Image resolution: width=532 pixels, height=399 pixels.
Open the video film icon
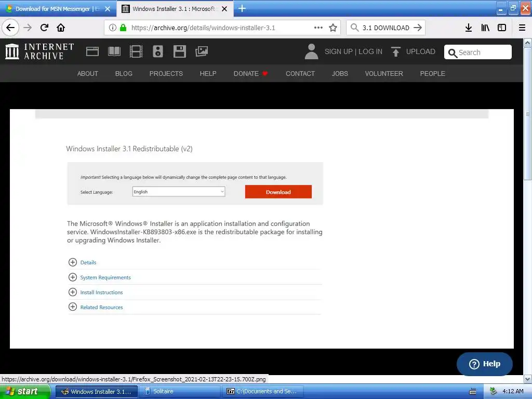[136, 51]
